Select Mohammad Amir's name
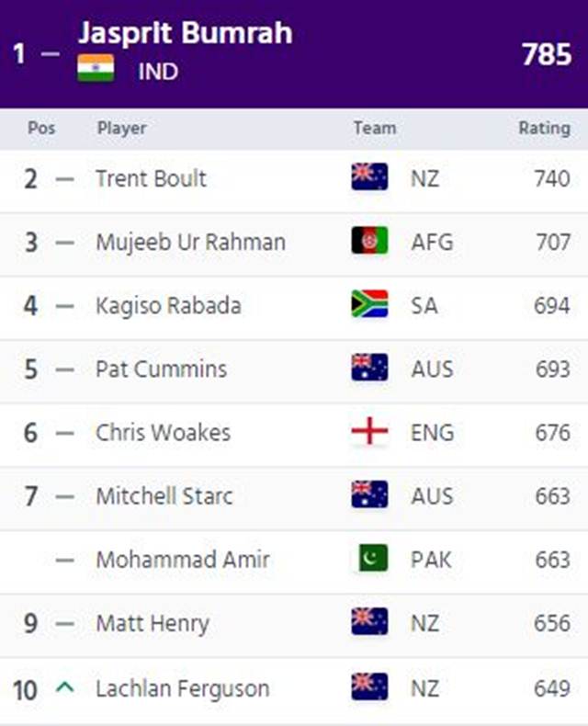This screenshot has width=588, height=726. click(x=183, y=560)
